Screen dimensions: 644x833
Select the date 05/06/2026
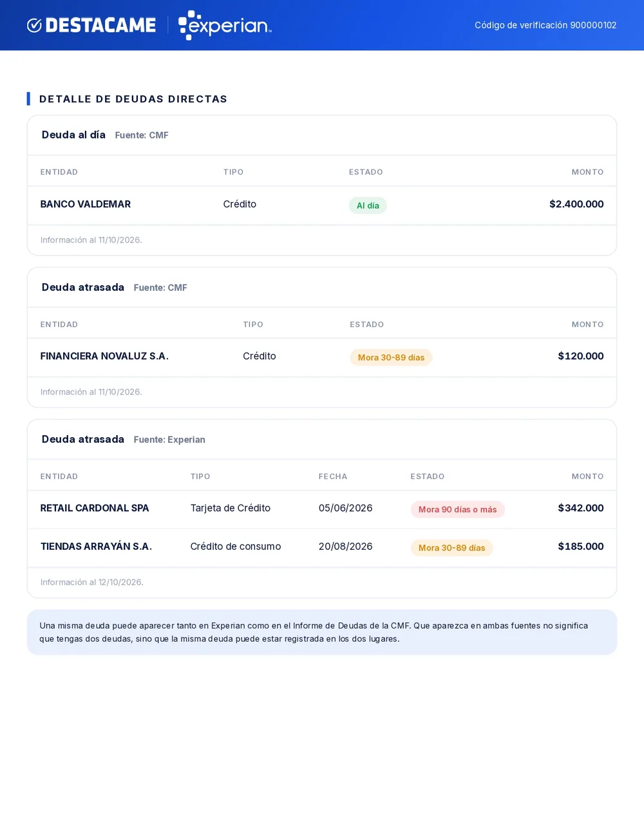pyautogui.click(x=346, y=508)
